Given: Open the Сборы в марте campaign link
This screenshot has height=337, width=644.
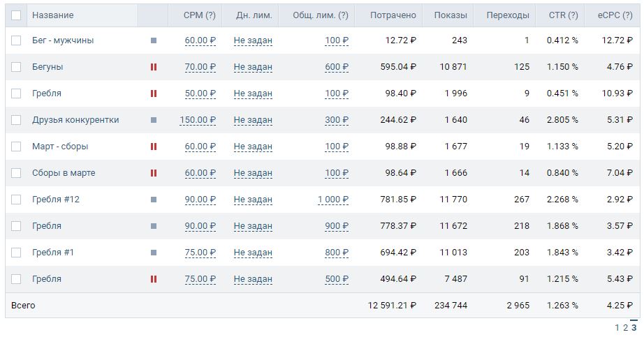Looking at the screenshot, I should 64,173.
